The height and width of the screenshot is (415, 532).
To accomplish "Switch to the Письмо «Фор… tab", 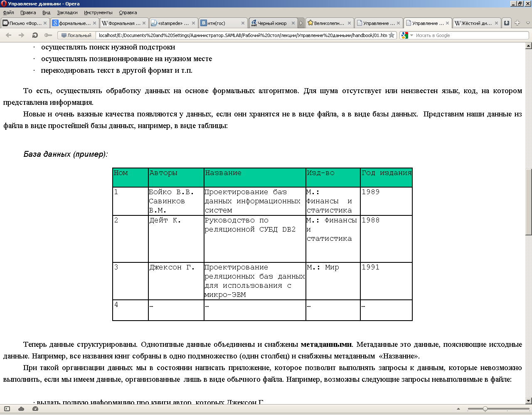I will coord(25,23).
